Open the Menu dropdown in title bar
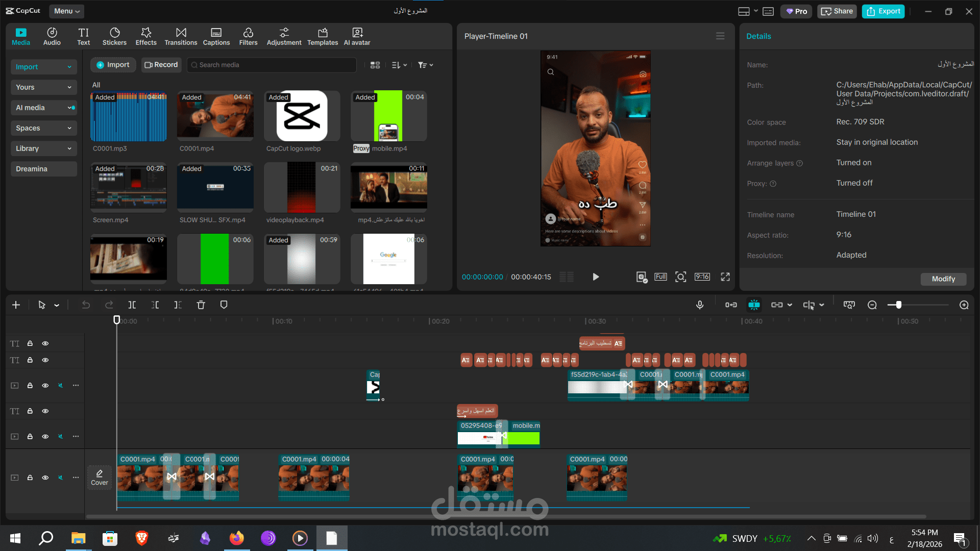 (67, 11)
